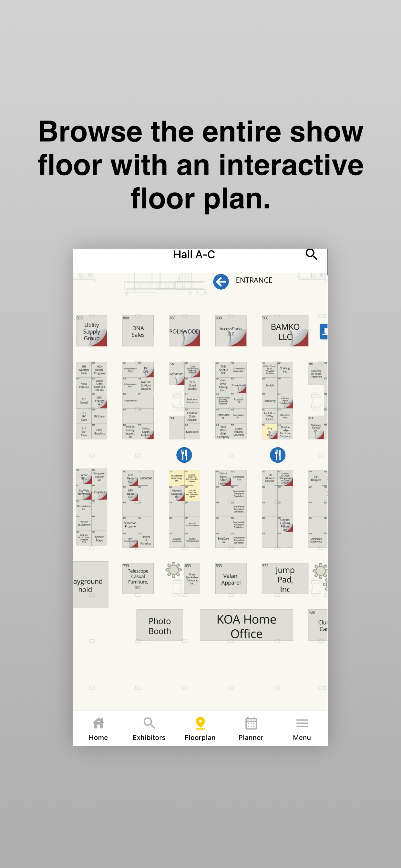Select Jump Pad, Inc booth 532

tap(285, 579)
